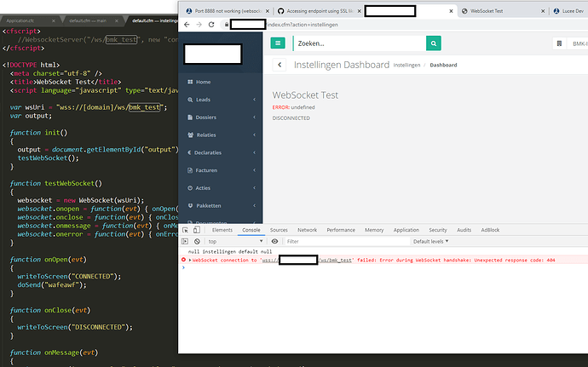Click the back chevron beside Instellingen Dashboard
Viewport: 588px width, 367px height.
[x=280, y=65]
